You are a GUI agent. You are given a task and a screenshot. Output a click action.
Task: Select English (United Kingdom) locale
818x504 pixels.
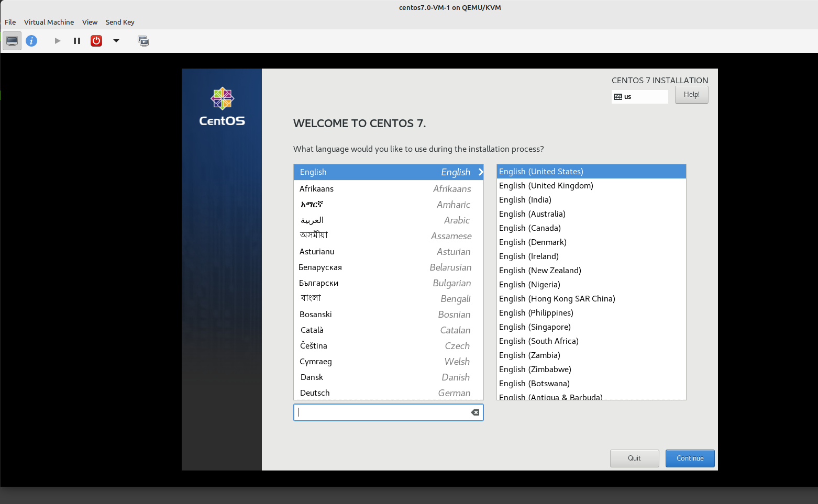(x=591, y=185)
